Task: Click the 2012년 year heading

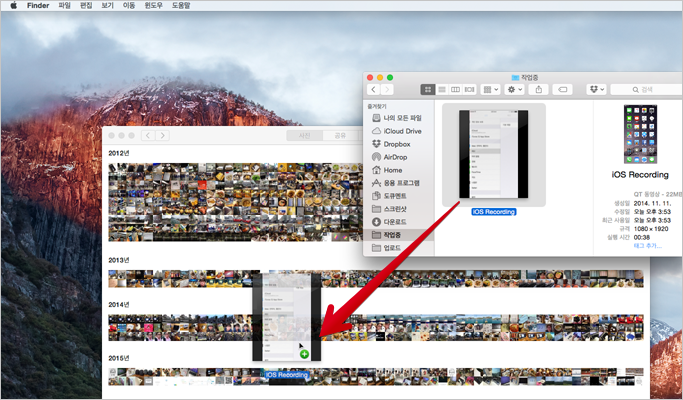Action: [x=119, y=153]
